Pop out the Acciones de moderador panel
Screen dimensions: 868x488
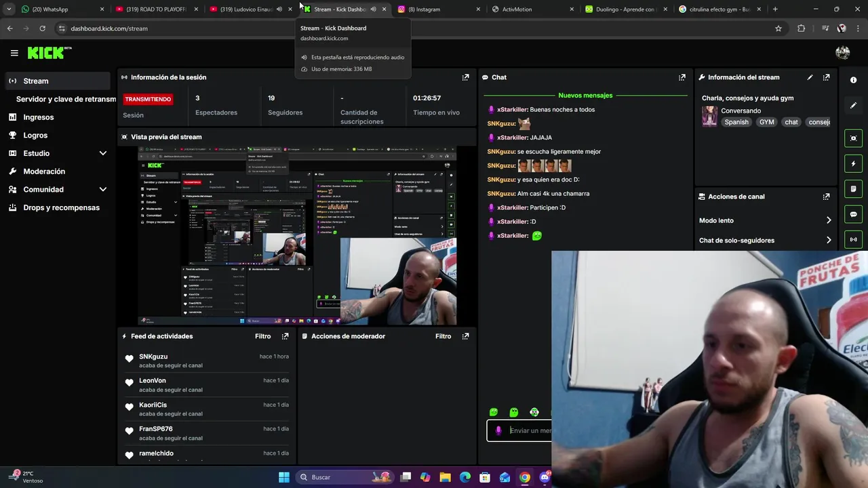pyautogui.click(x=465, y=336)
